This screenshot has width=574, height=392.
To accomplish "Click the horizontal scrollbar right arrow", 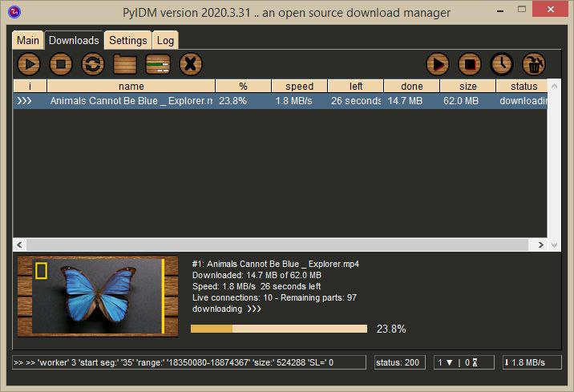I will 540,244.
